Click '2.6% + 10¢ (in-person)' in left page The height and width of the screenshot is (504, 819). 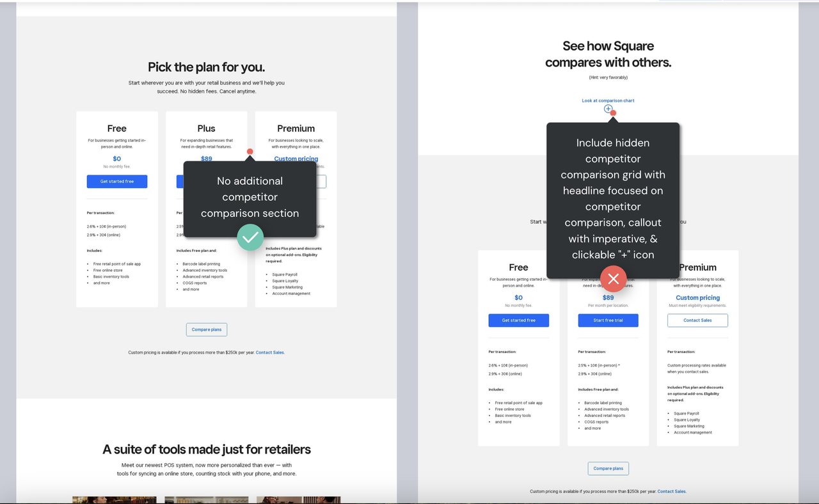(x=107, y=226)
